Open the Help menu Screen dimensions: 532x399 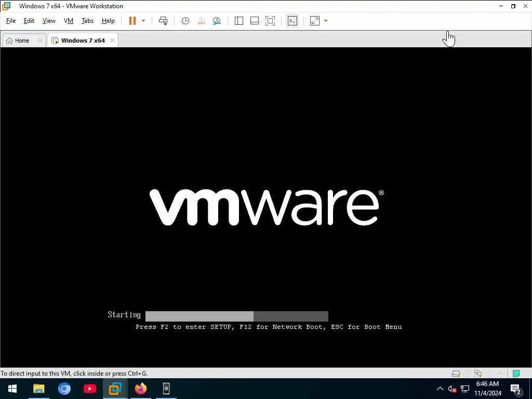pos(108,21)
